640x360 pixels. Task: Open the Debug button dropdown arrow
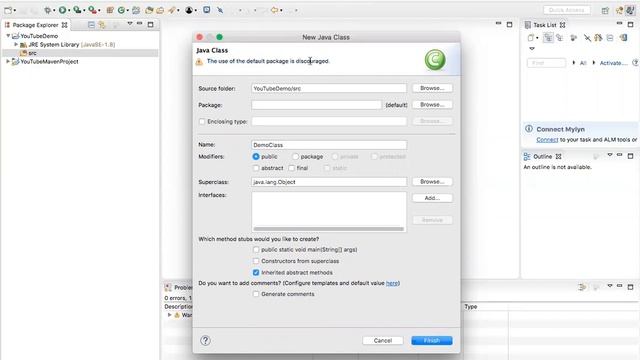54,11
